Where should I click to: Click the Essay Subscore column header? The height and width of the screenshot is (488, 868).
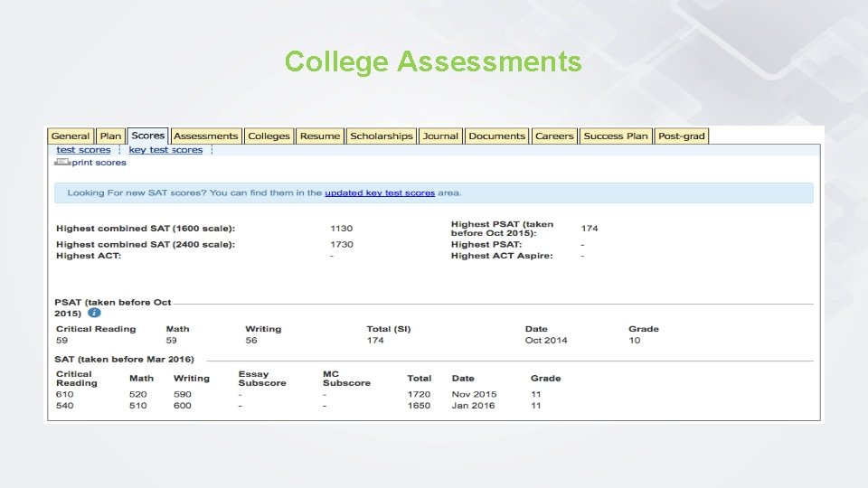[x=262, y=379]
